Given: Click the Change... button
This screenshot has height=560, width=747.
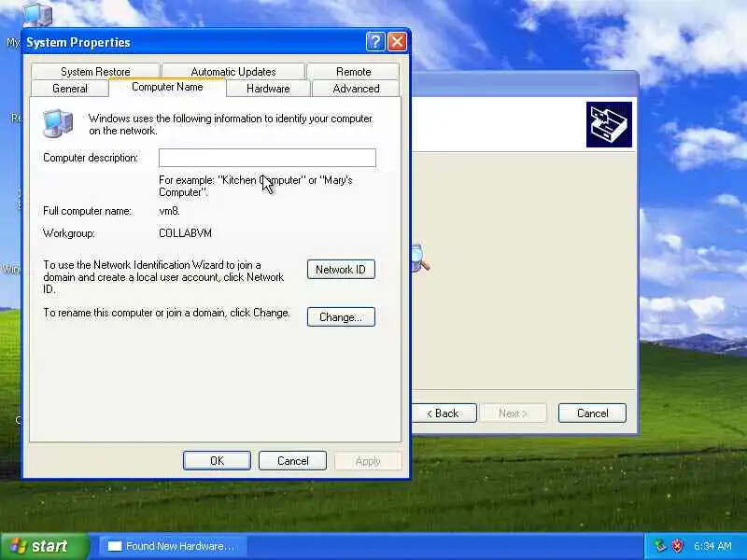Looking at the screenshot, I should (x=341, y=317).
